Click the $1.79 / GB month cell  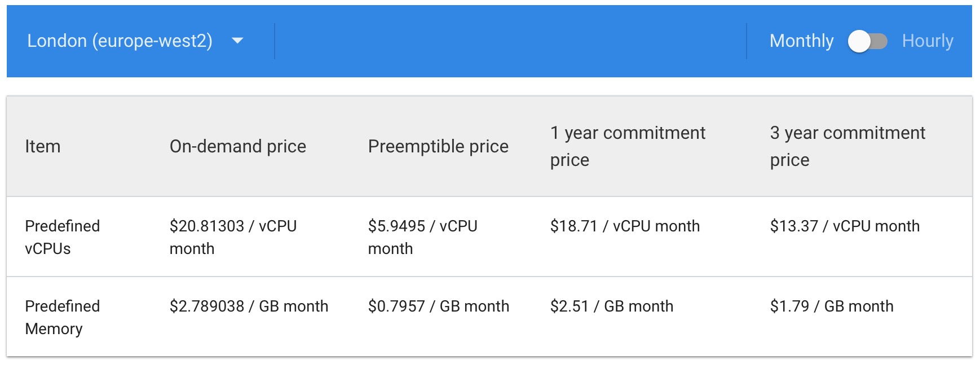pos(831,306)
